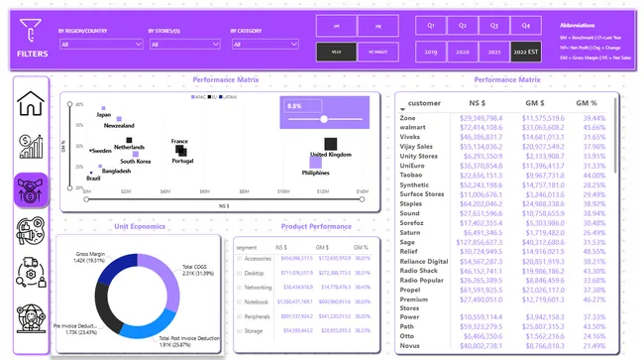Image resolution: width=644 pixels, height=360 pixels.
Task: Open the marketing megaphone icon
Action: coord(31,230)
